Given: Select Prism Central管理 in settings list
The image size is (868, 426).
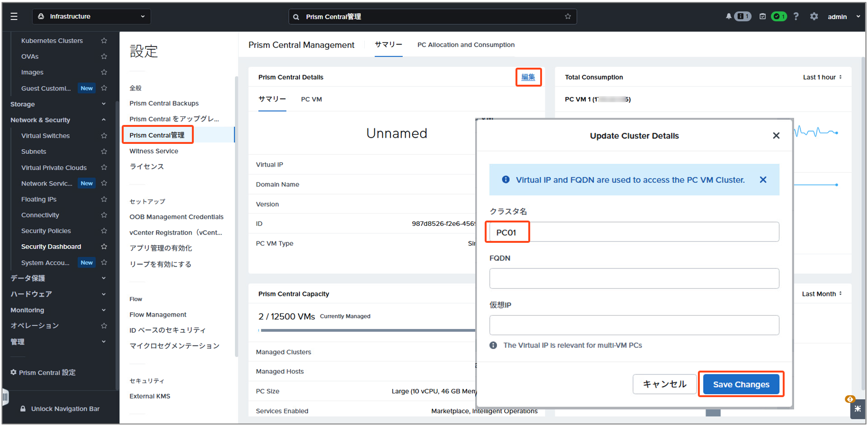Looking at the screenshot, I should coord(157,135).
